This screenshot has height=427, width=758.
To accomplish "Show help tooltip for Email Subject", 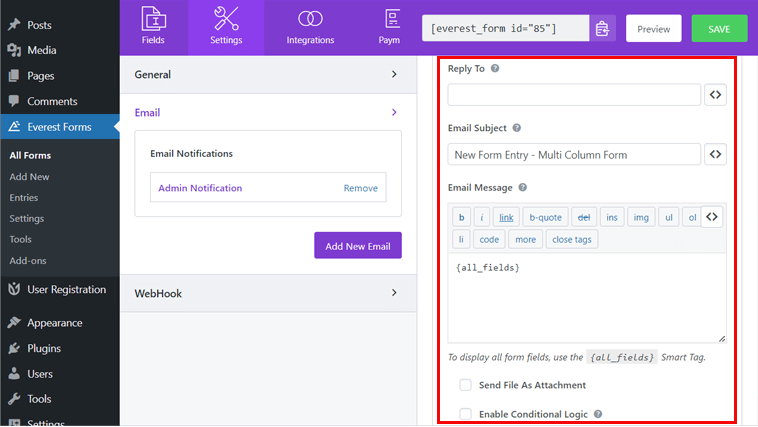I will 517,128.
